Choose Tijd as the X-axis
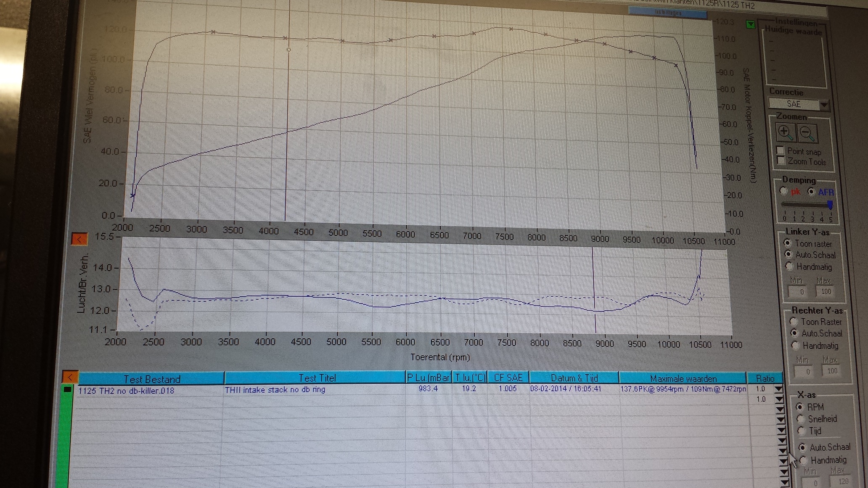Image resolution: width=868 pixels, height=488 pixels. 801,431
